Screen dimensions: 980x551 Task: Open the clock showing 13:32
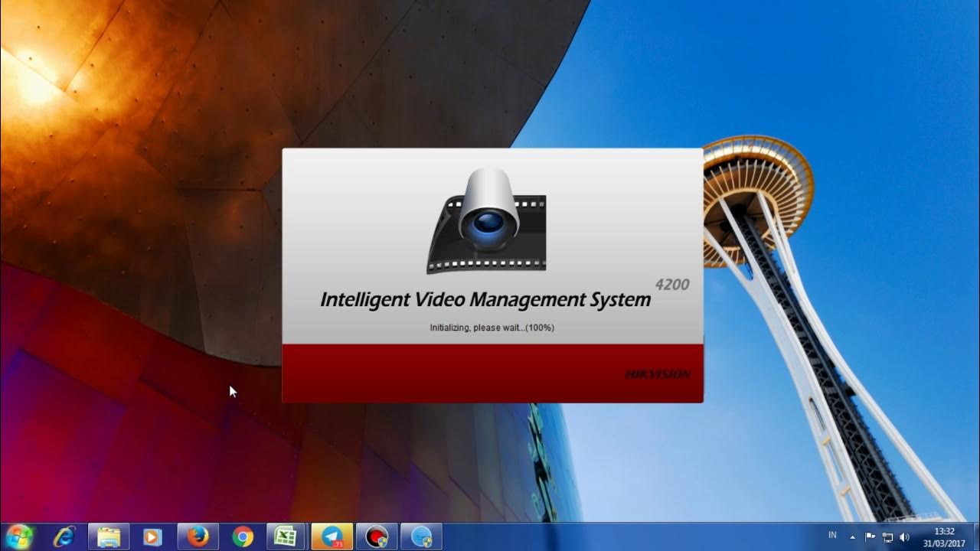[944, 537]
